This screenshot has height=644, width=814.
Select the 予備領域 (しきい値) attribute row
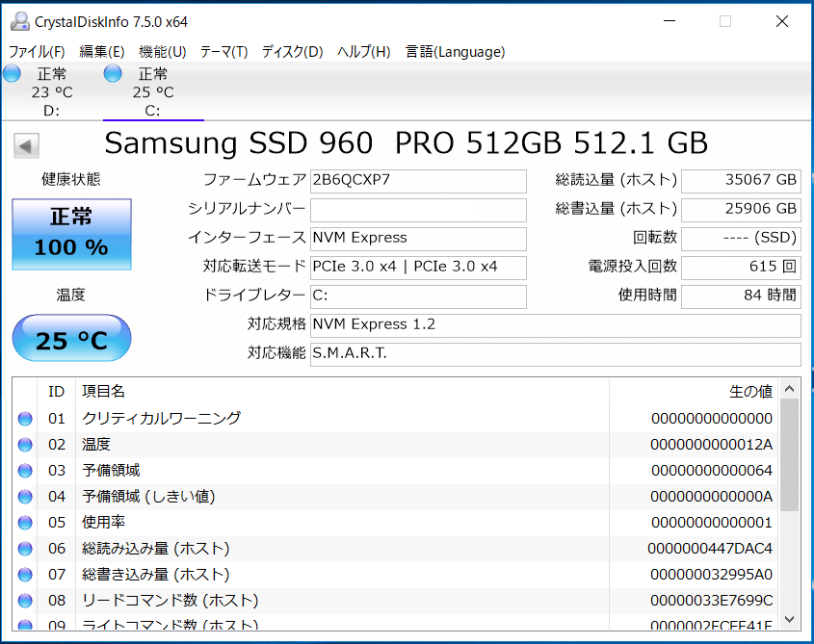pos(395,497)
